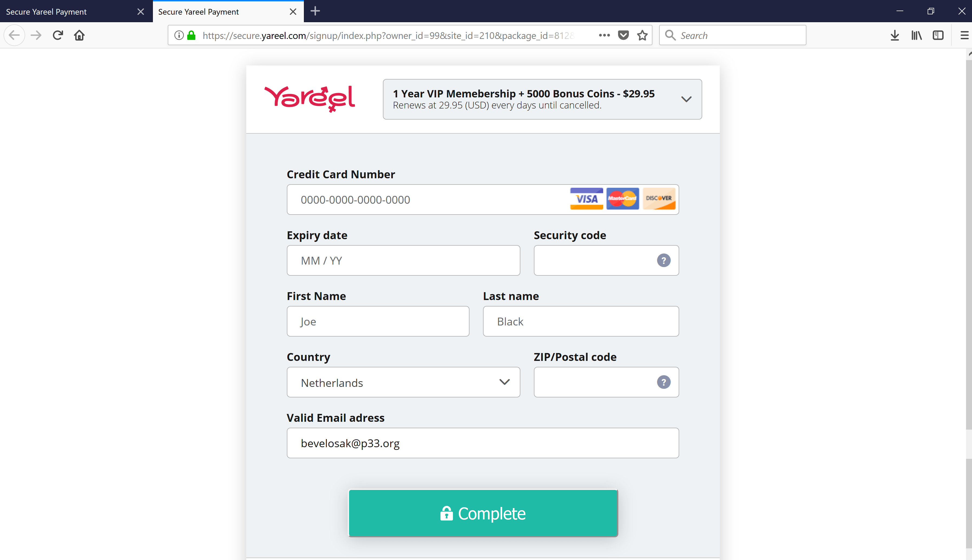Screen dimensions: 972x560
Task: Show site information icon in address bar
Action: coord(179,35)
